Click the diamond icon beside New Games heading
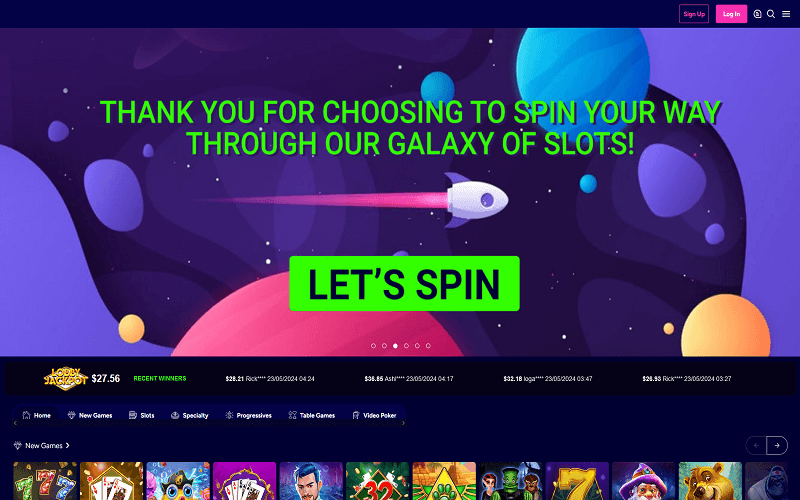Screen dimensions: 800x500 coord(18,445)
